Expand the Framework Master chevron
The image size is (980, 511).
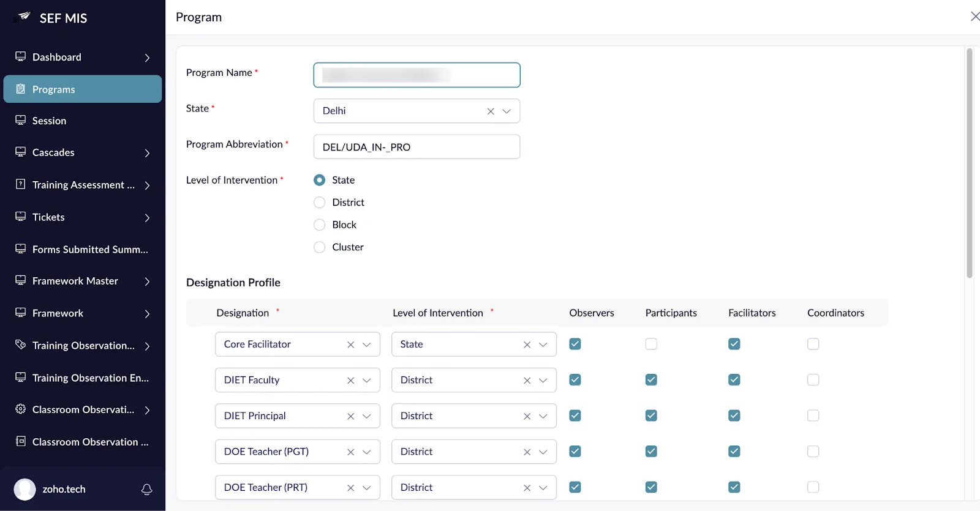147,282
